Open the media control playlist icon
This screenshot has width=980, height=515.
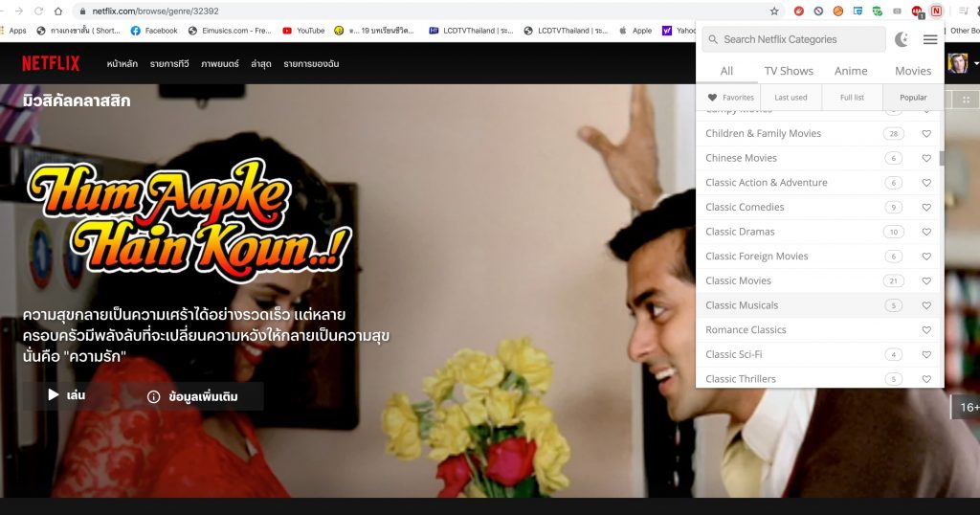(x=963, y=11)
